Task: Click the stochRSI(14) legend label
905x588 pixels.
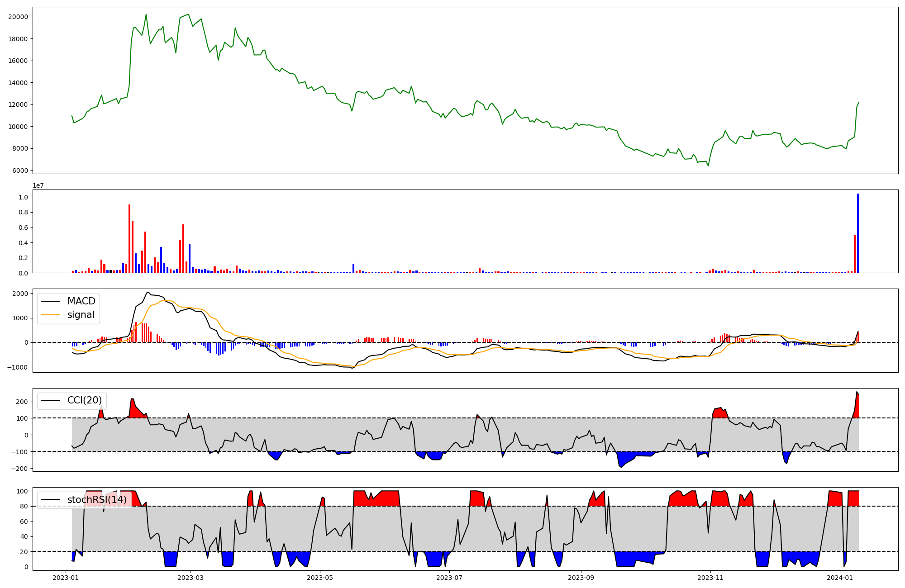Action: (x=97, y=500)
